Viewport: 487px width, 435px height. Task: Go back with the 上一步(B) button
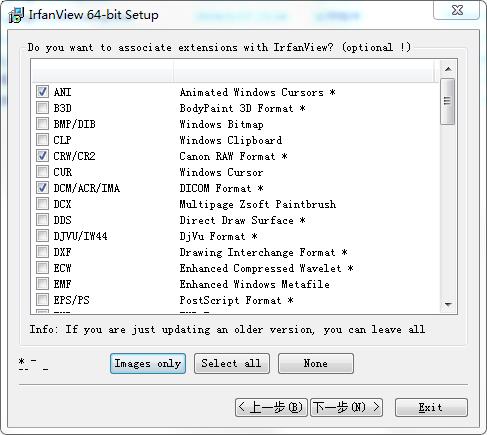271,407
